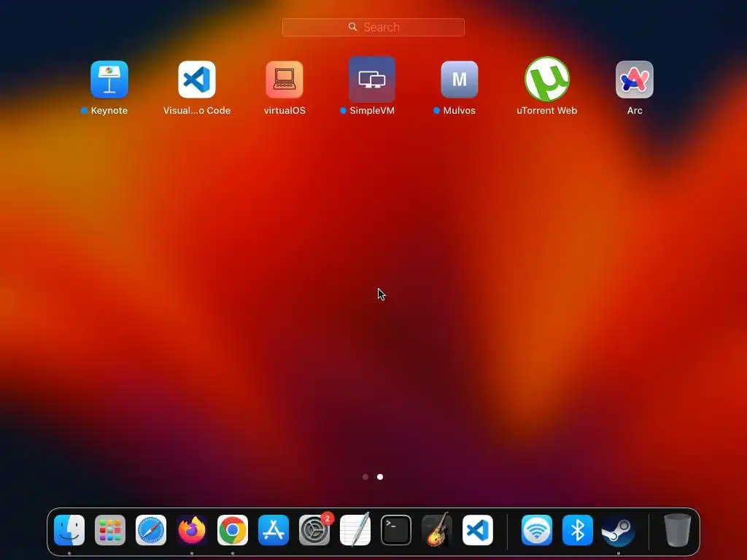Open the virtualOS app icon

coord(285,79)
